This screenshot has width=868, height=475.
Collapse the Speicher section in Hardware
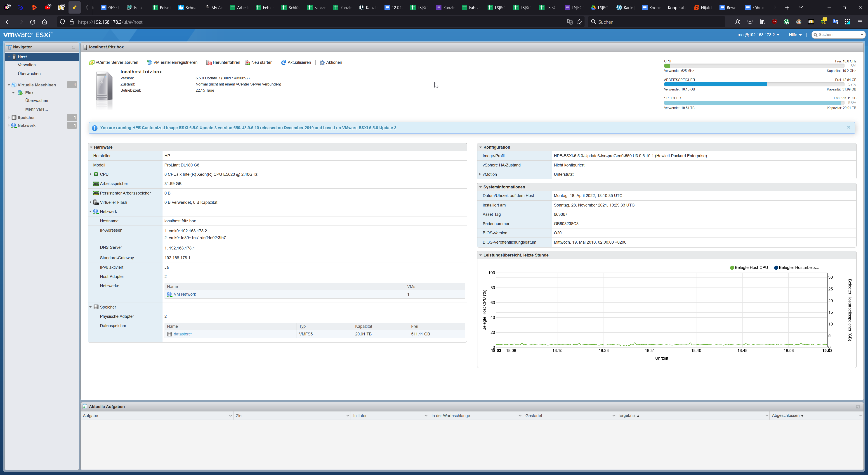90,307
